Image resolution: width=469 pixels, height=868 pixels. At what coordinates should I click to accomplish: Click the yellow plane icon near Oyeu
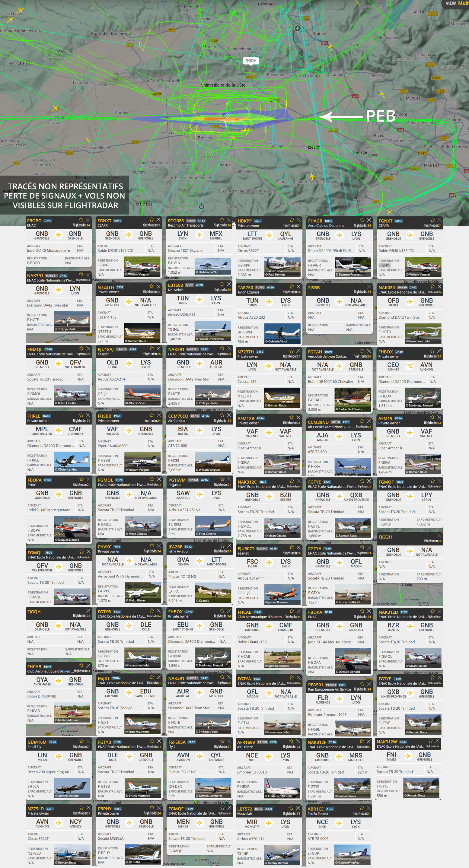tap(330, 47)
